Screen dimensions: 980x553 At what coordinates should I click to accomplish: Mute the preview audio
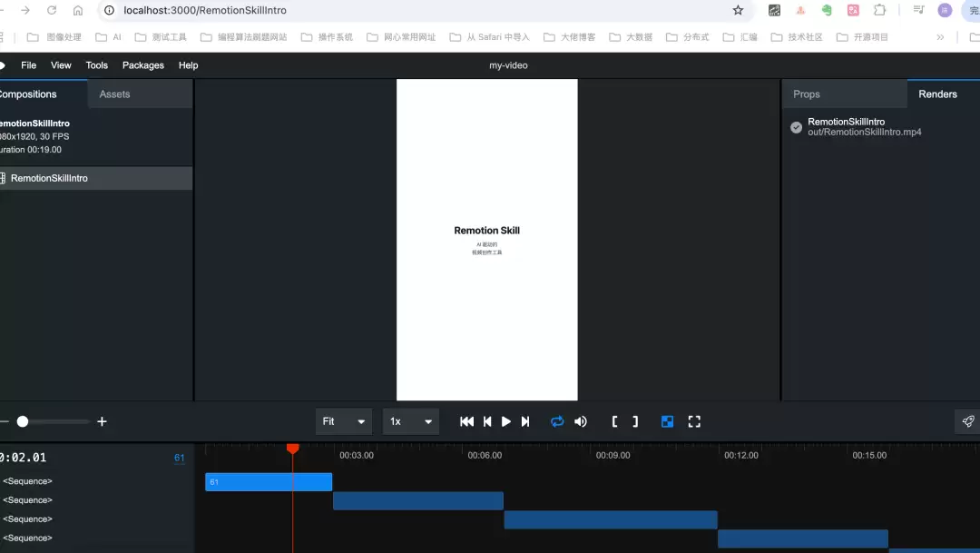[x=581, y=421]
